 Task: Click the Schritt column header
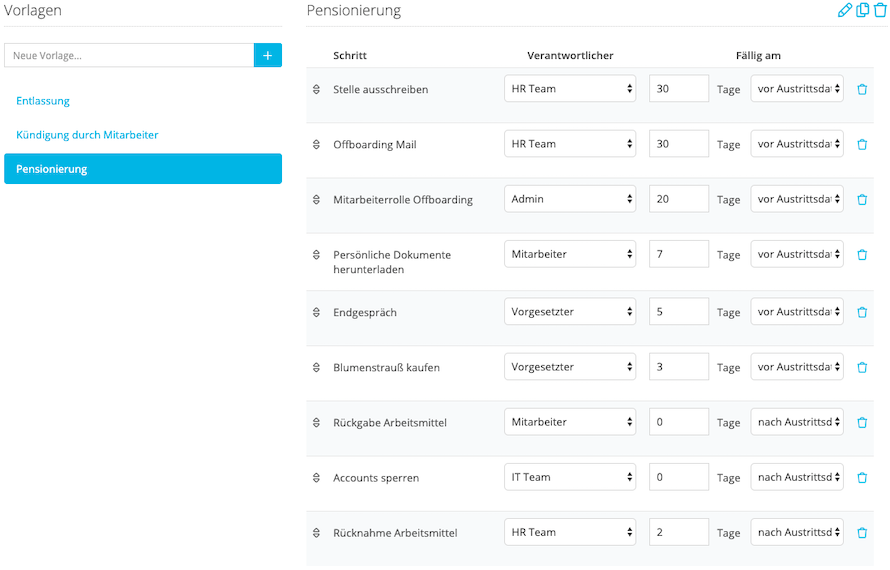coord(350,56)
